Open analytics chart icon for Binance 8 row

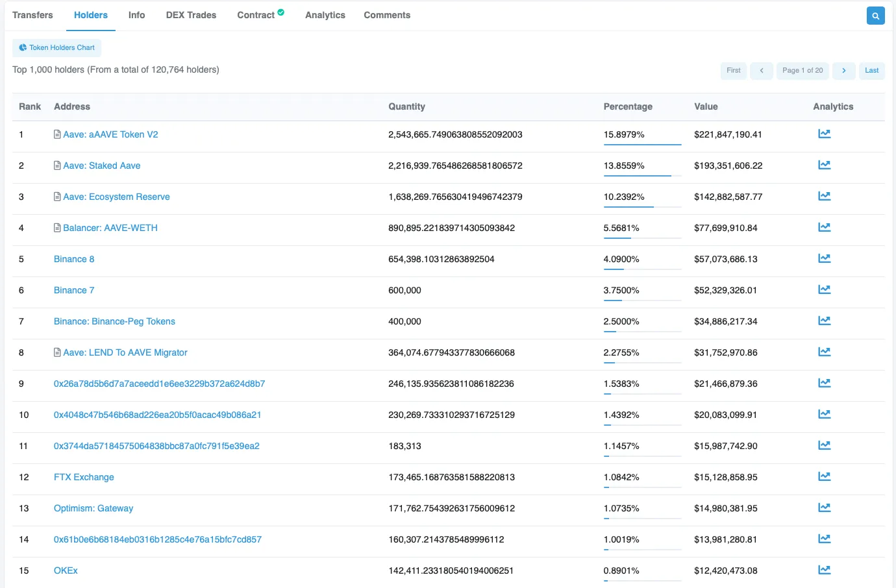click(x=824, y=258)
